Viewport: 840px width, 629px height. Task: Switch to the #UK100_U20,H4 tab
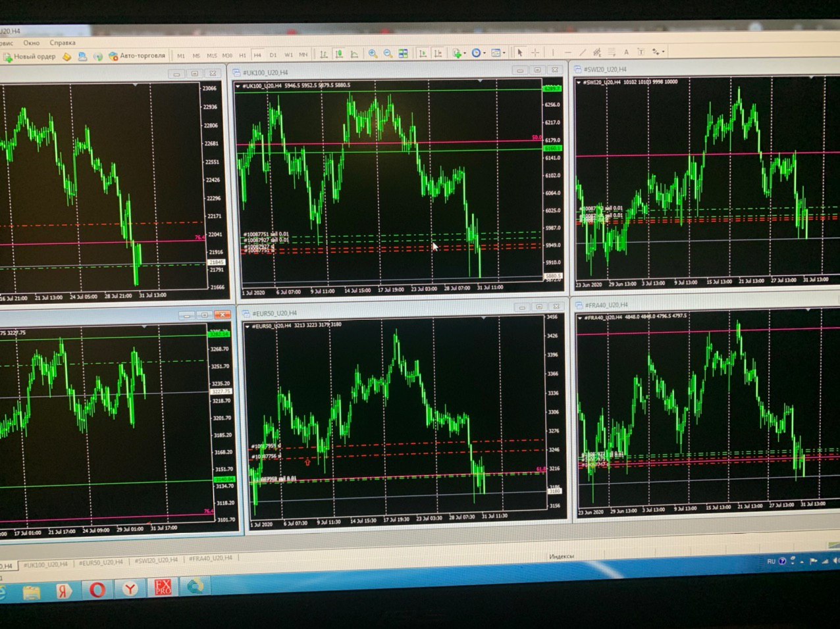45,565
